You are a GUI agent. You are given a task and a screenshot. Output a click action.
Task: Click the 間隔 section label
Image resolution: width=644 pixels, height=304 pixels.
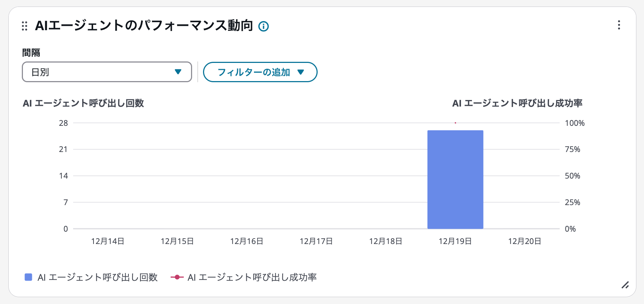pyautogui.click(x=31, y=52)
